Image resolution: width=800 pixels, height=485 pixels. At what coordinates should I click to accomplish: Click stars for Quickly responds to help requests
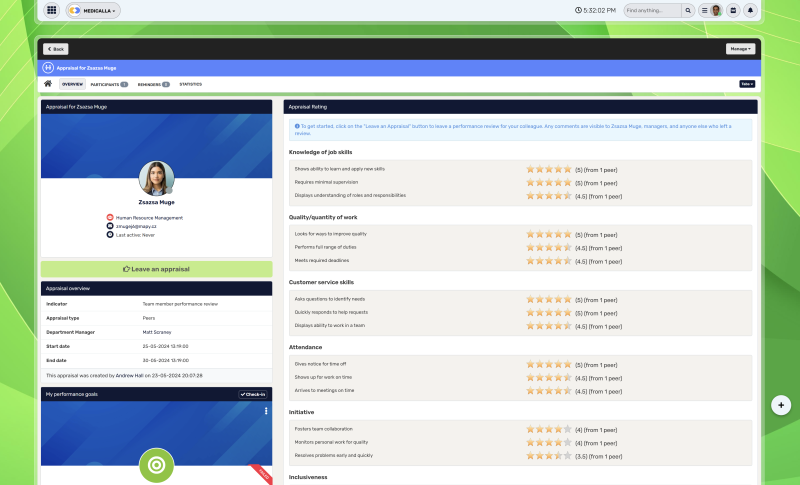point(549,313)
